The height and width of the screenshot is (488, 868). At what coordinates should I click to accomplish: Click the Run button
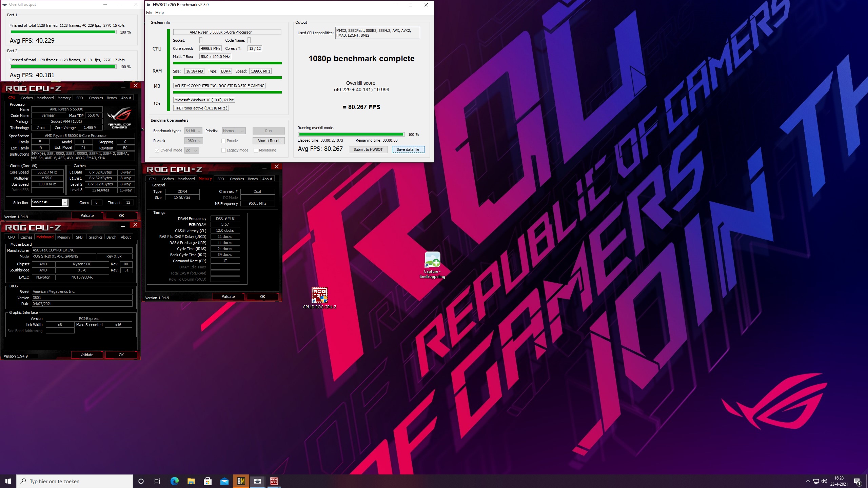(269, 131)
